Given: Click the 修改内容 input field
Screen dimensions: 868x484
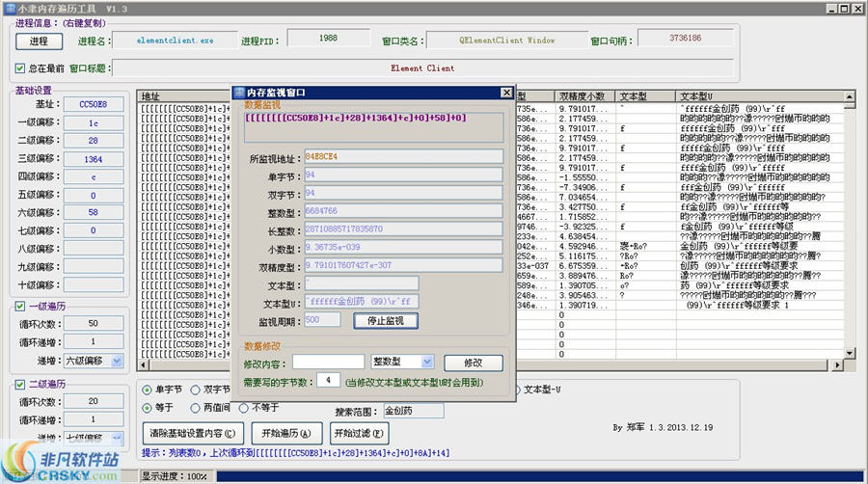Looking at the screenshot, I should 329,363.
